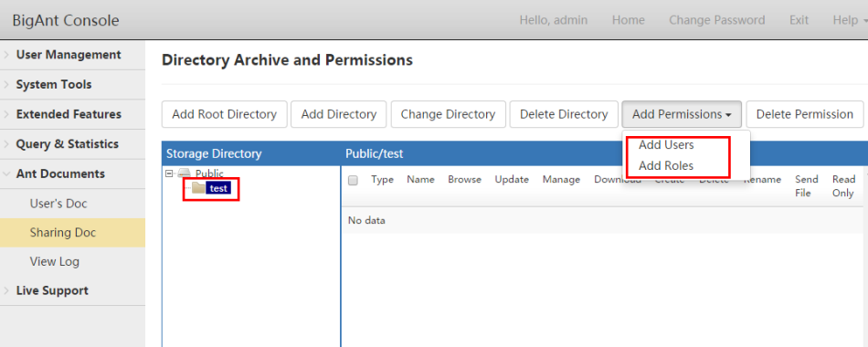
Task: Click the Add Root Directory button
Action: (224, 114)
